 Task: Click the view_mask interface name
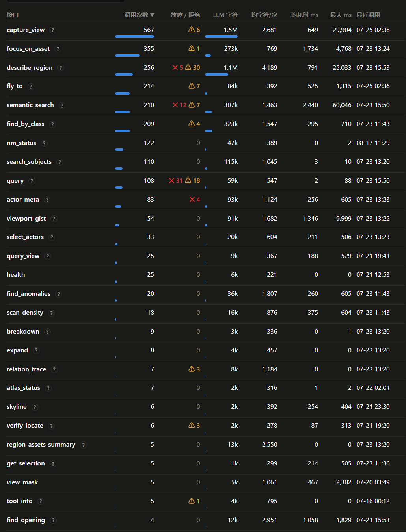(22, 482)
